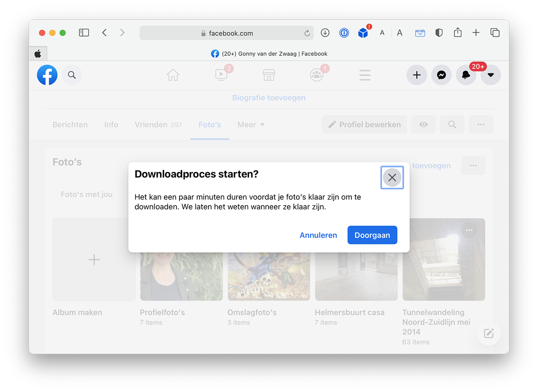Click the Omslagfoto's album title
This screenshot has width=538, height=392.
[252, 313]
